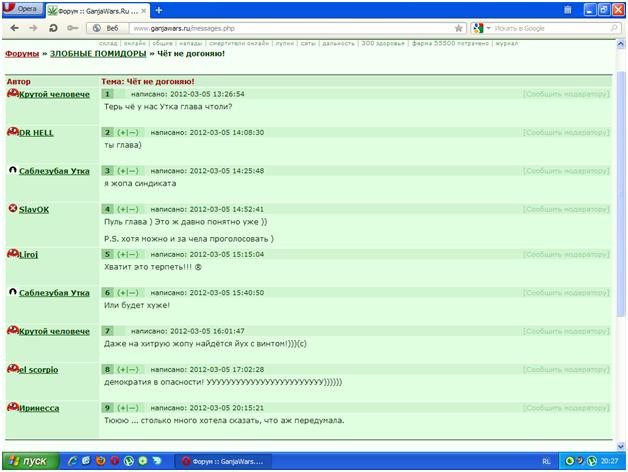The height and width of the screenshot is (472, 628).
Task: Vote plus on message 2 by DR HELL
Action: [122, 133]
